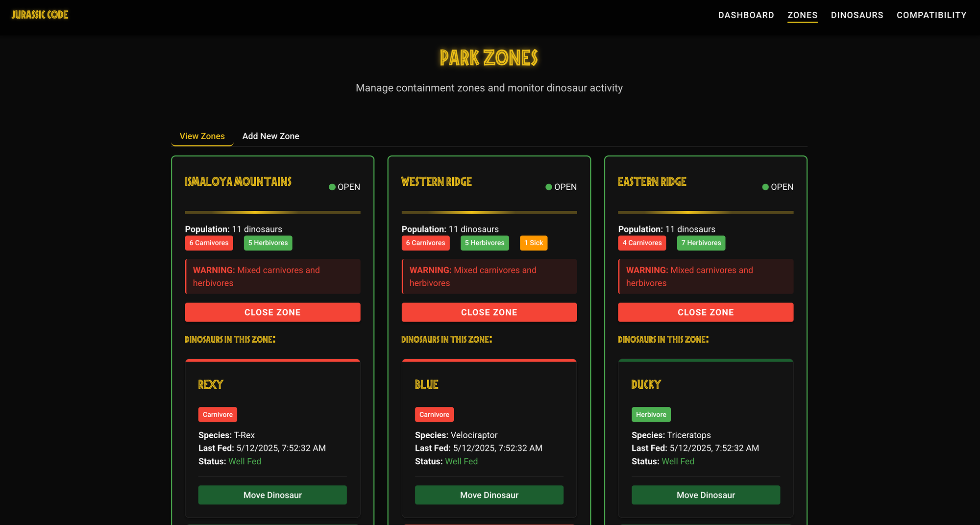Image resolution: width=980 pixels, height=525 pixels.
Task: Move the dinosaur Blue
Action: tap(489, 495)
